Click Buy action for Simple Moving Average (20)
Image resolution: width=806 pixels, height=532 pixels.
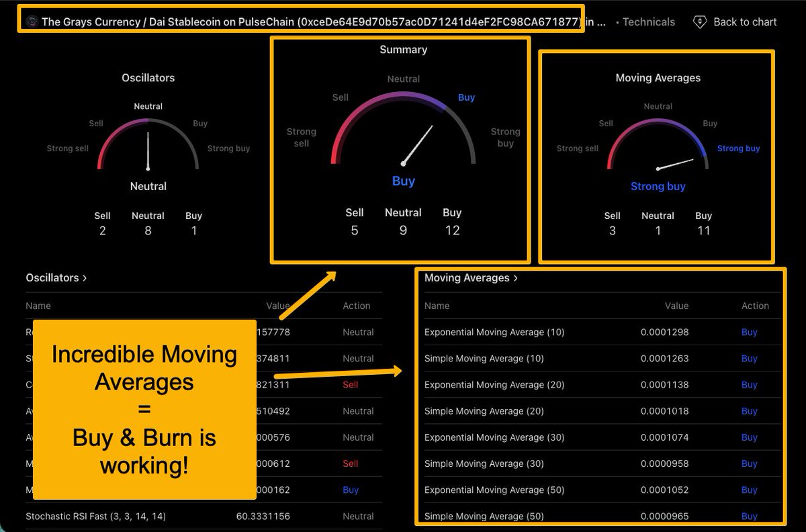click(x=749, y=410)
